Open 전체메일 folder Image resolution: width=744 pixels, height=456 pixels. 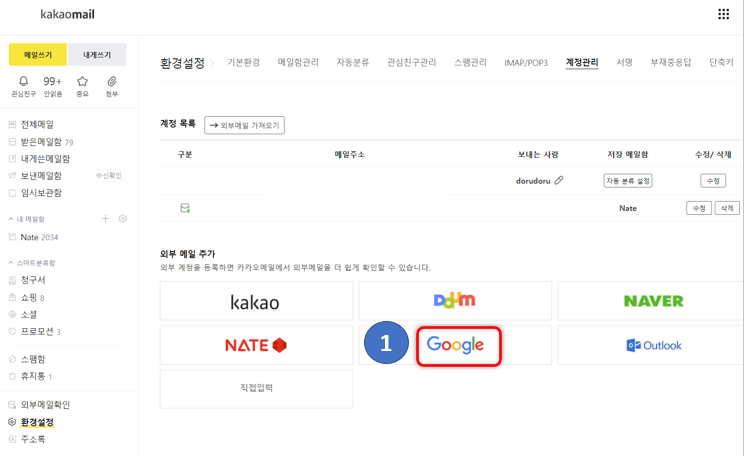(37, 124)
